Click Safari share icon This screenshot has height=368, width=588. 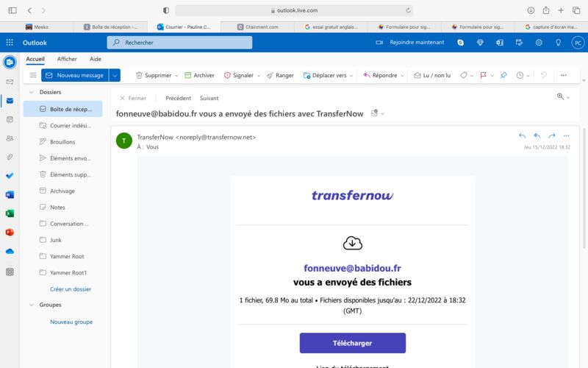pyautogui.click(x=546, y=10)
